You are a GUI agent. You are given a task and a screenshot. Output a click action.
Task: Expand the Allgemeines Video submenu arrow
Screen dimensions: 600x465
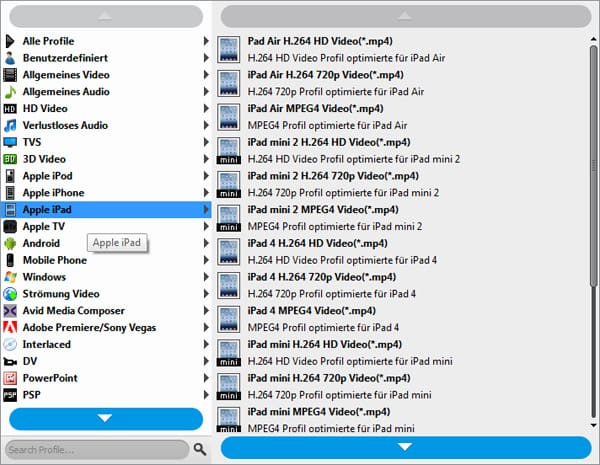(206, 75)
